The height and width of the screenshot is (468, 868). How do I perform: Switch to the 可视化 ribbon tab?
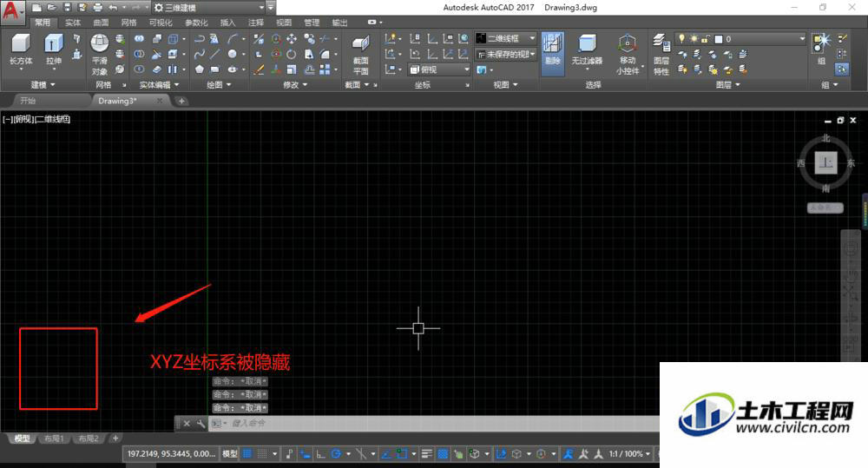click(161, 23)
